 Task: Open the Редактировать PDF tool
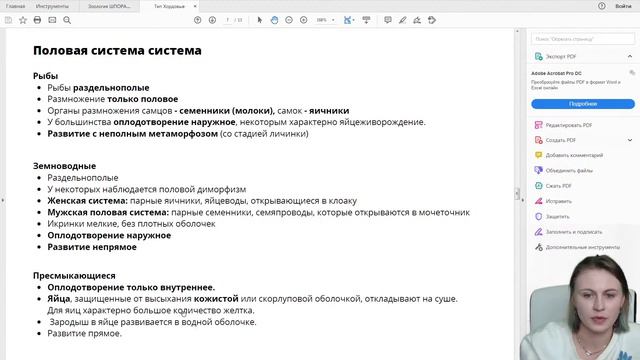click(x=563, y=125)
